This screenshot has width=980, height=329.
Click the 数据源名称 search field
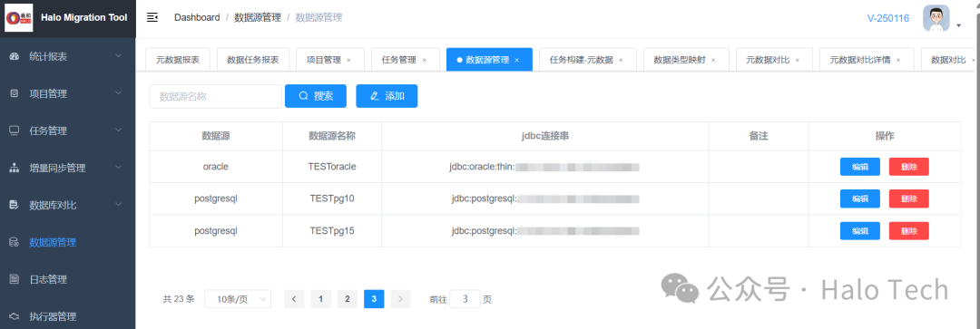(x=216, y=96)
